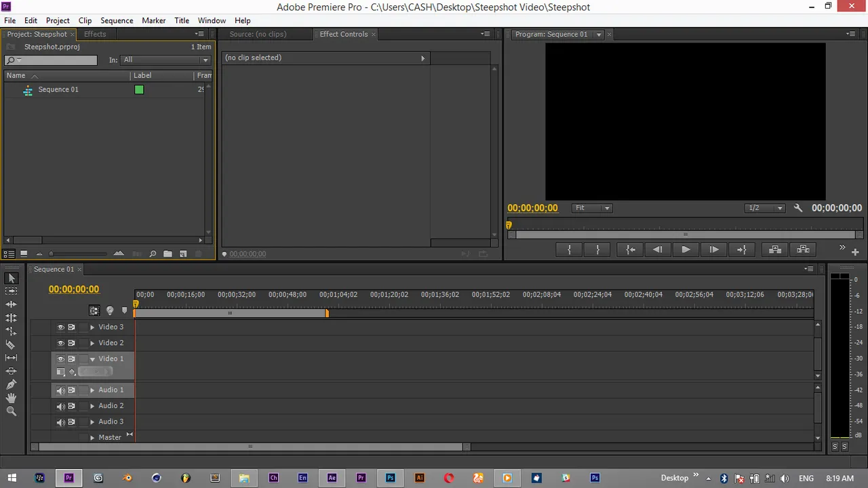Switch to the Source (no clips) tab
The image size is (868, 488).
pyautogui.click(x=258, y=34)
